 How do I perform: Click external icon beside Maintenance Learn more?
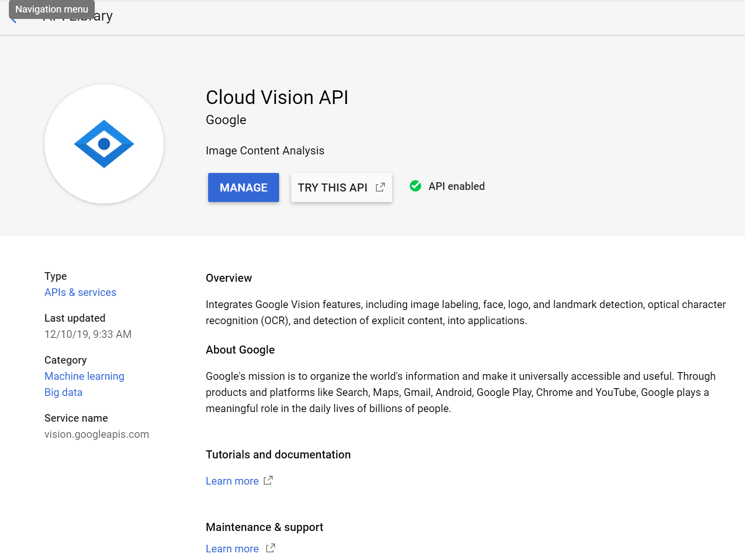pos(271,548)
